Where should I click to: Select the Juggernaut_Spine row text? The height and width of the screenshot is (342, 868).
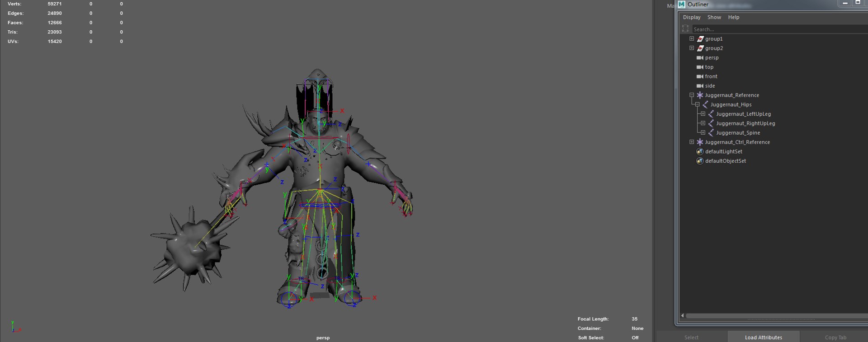(x=738, y=133)
